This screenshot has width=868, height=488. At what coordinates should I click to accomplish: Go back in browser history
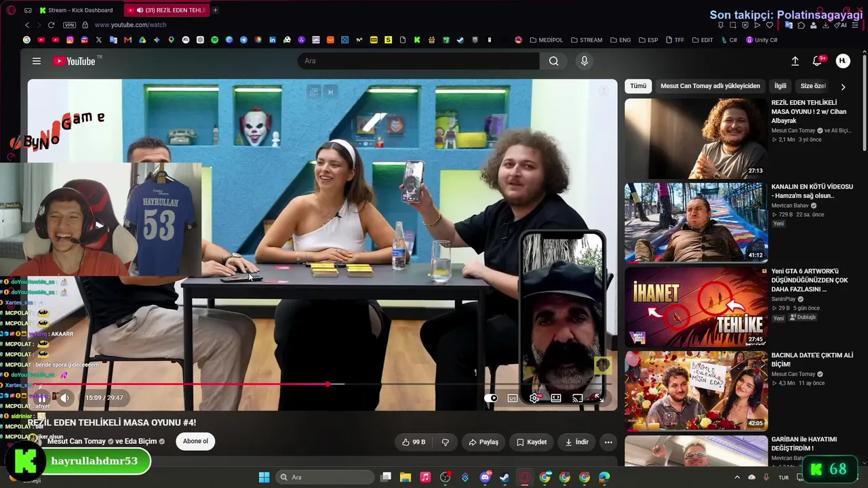point(27,25)
